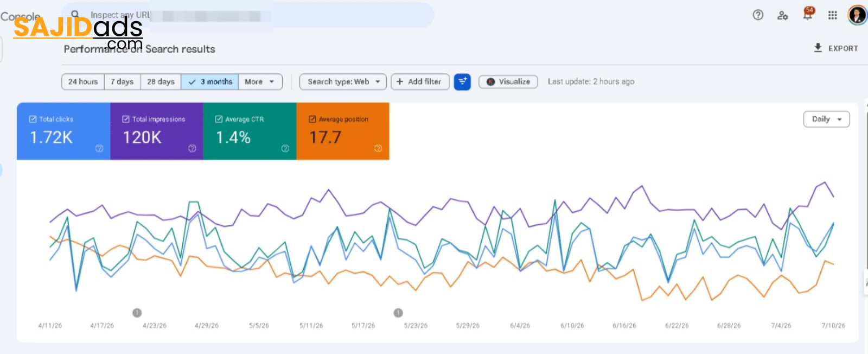Click the Inspect any URL search field
868x354 pixels.
[x=248, y=15]
